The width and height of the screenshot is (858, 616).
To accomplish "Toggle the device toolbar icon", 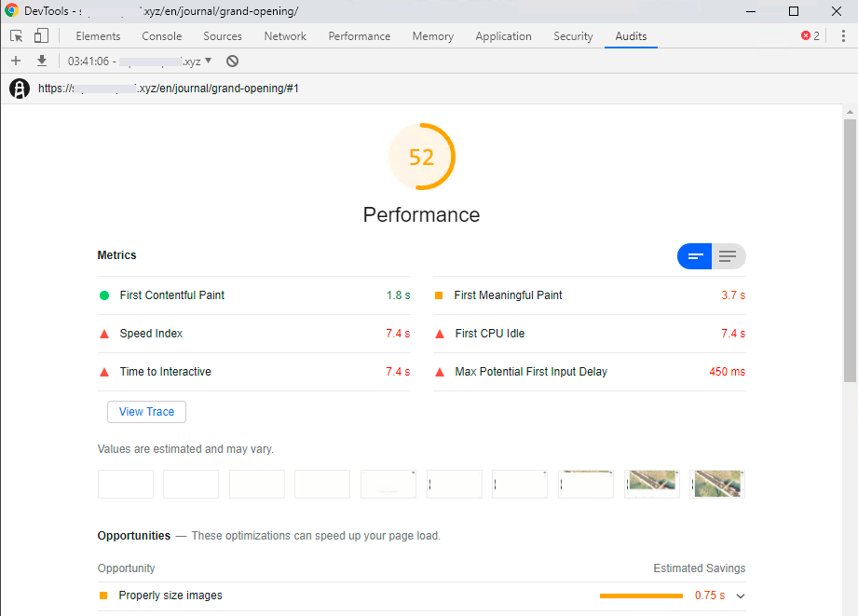I will [x=41, y=36].
